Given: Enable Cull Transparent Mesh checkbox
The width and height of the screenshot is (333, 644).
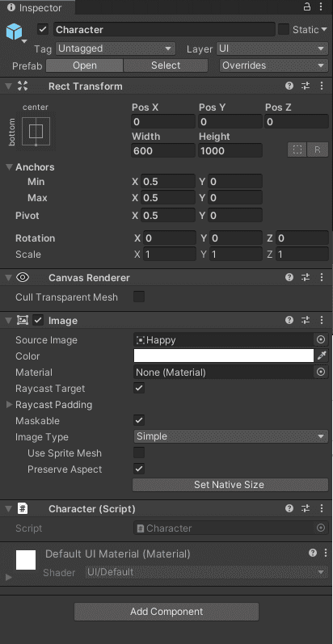Looking at the screenshot, I should 139,297.
